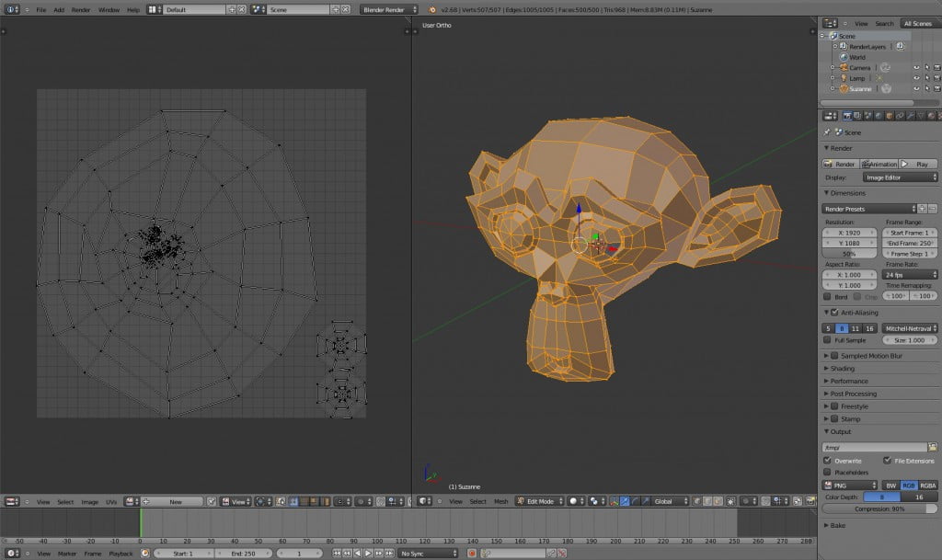This screenshot has height=560, width=942.
Task: Select the Camera icon in the Outliner
Action: pos(843,67)
